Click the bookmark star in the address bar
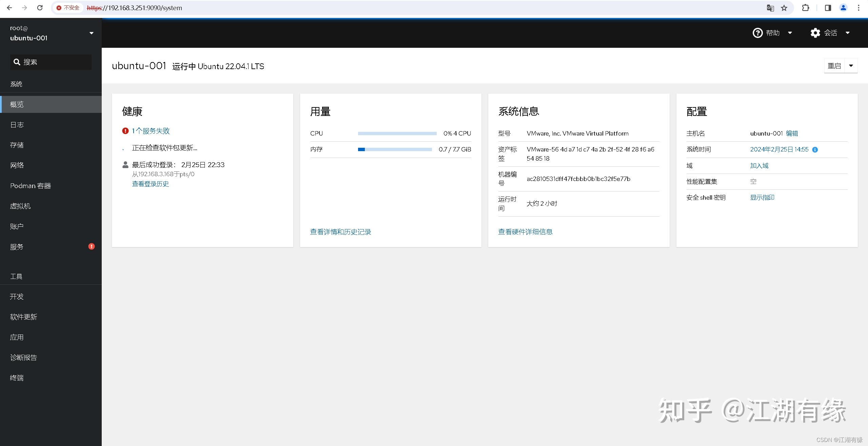The width and height of the screenshot is (868, 446). [784, 7]
